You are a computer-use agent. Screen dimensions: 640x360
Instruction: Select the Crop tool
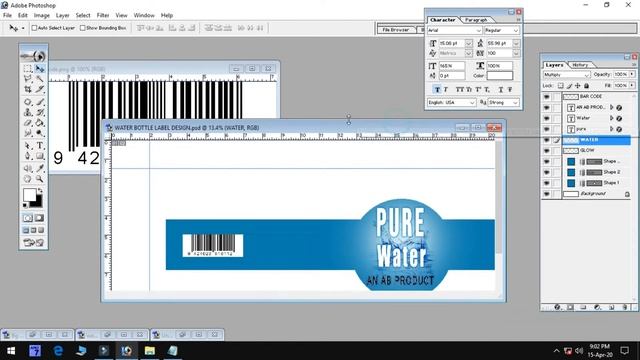tap(27, 89)
